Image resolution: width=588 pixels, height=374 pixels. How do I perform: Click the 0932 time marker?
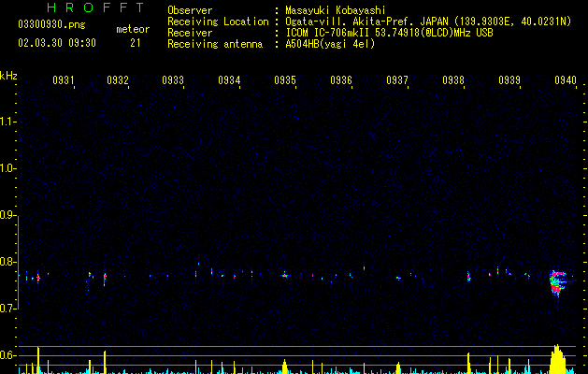point(118,80)
